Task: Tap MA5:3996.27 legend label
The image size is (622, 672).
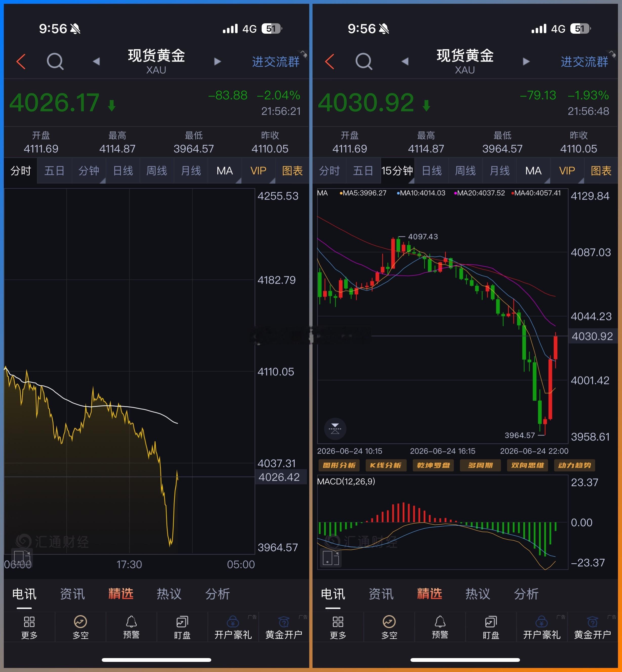Action: click(x=363, y=193)
